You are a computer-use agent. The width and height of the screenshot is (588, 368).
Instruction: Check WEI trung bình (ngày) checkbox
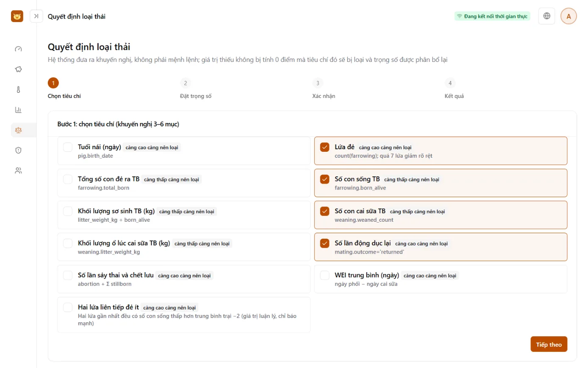tap(325, 276)
